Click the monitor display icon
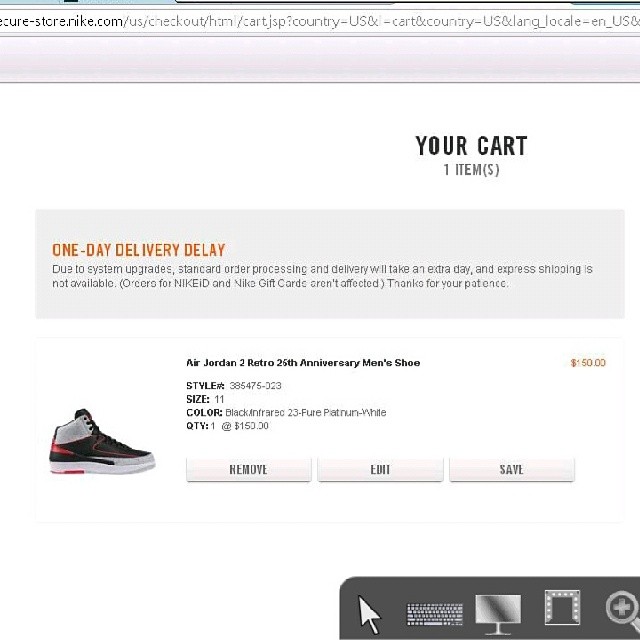Image resolution: width=640 pixels, height=640 pixels. coord(498,614)
